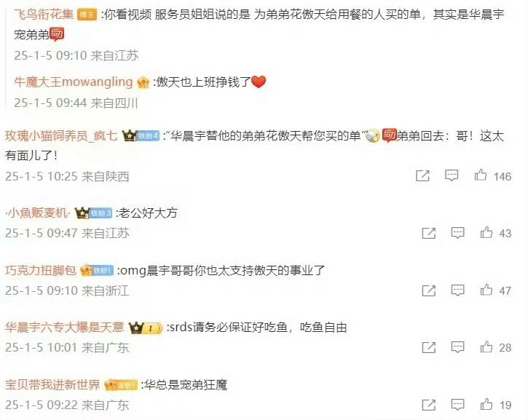Like the 华总是宠弟狂魔 comment
This screenshot has height=420, width=528.
click(486, 404)
